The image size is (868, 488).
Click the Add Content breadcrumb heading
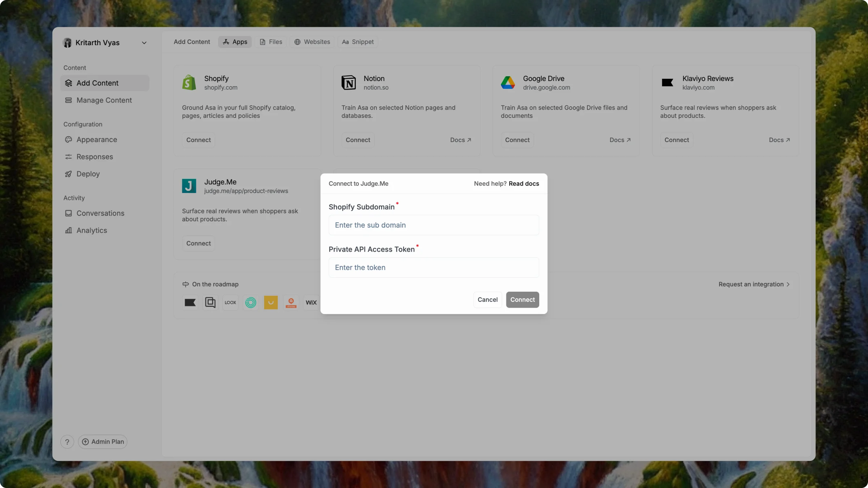tap(192, 42)
